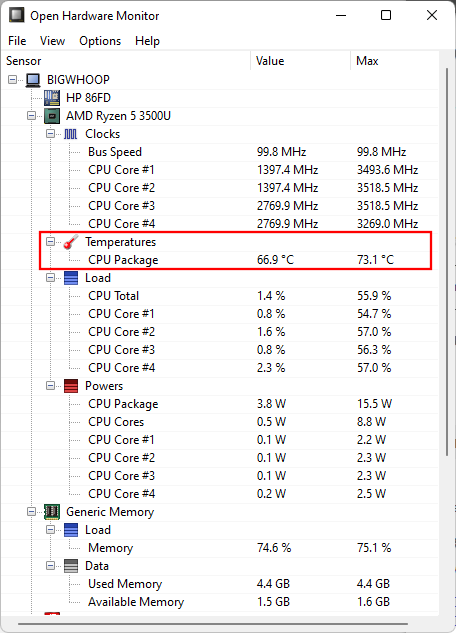The width and height of the screenshot is (456, 633).
Task: Click the AMD Ryzen 5 3500U processor icon
Action: [52, 116]
